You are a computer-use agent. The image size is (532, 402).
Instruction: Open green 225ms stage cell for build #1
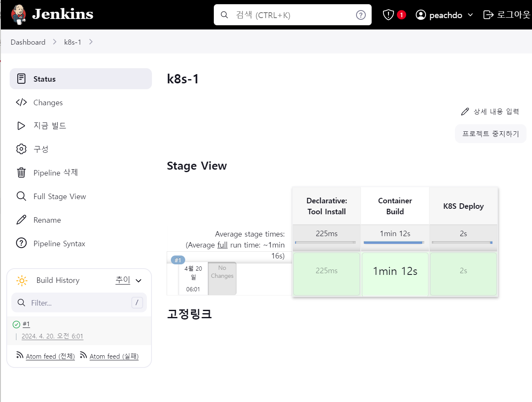point(327,274)
